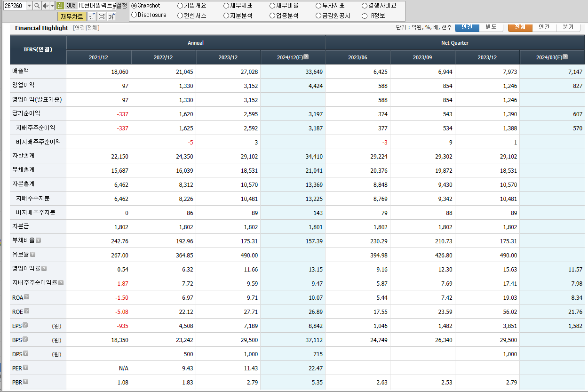588x392 pixels.
Task: Click help icon beside 지배주주순이익률
Action: pyautogui.click(x=61, y=282)
